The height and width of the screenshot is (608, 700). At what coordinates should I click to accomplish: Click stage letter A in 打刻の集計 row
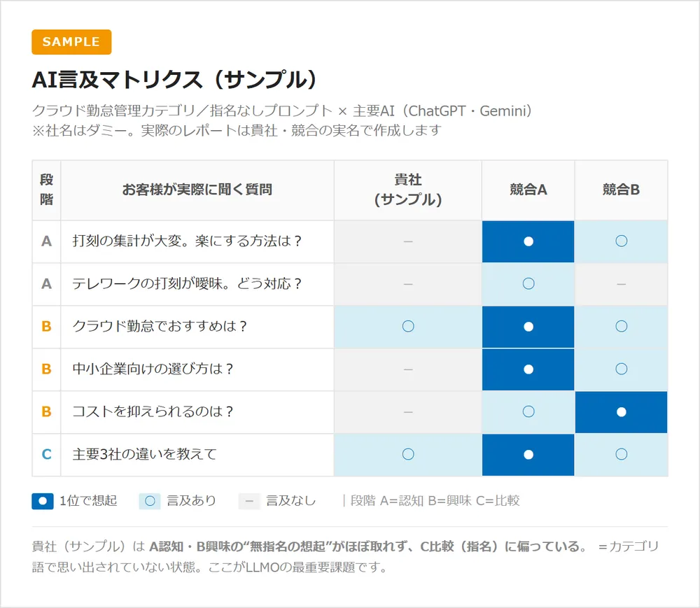(x=46, y=241)
